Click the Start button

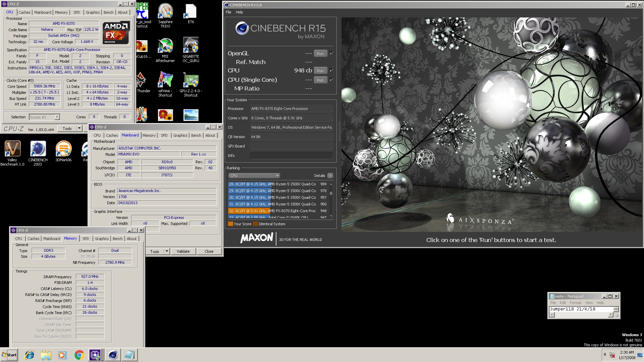pyautogui.click(x=9, y=355)
